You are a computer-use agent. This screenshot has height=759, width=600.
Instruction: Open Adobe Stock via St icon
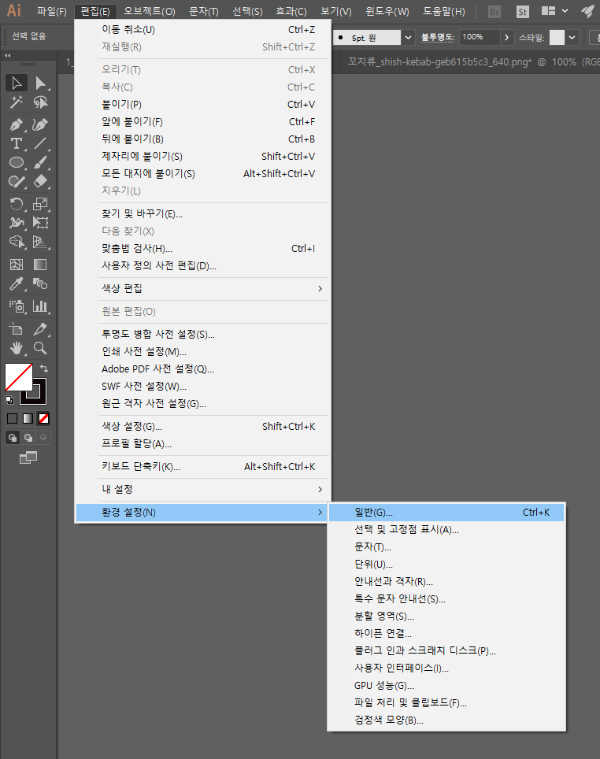[522, 12]
